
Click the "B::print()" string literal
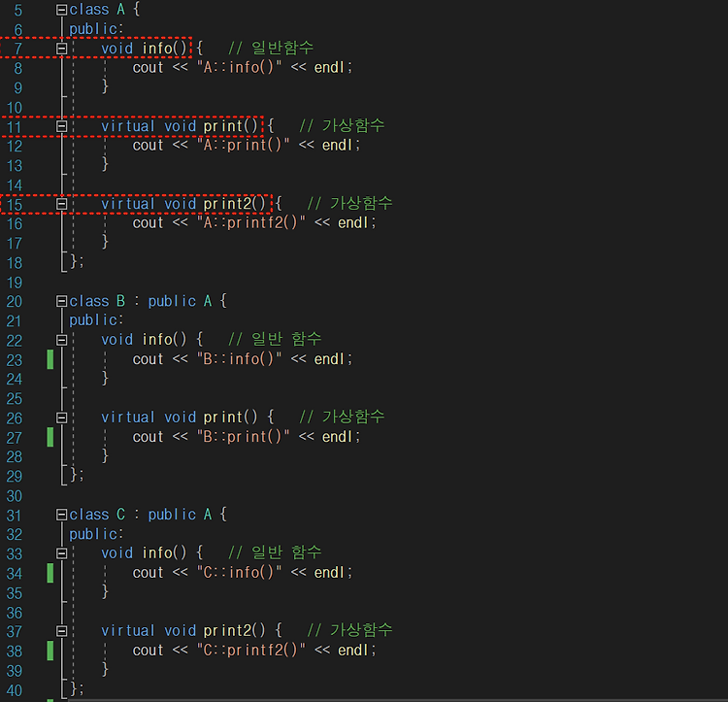click(x=244, y=436)
